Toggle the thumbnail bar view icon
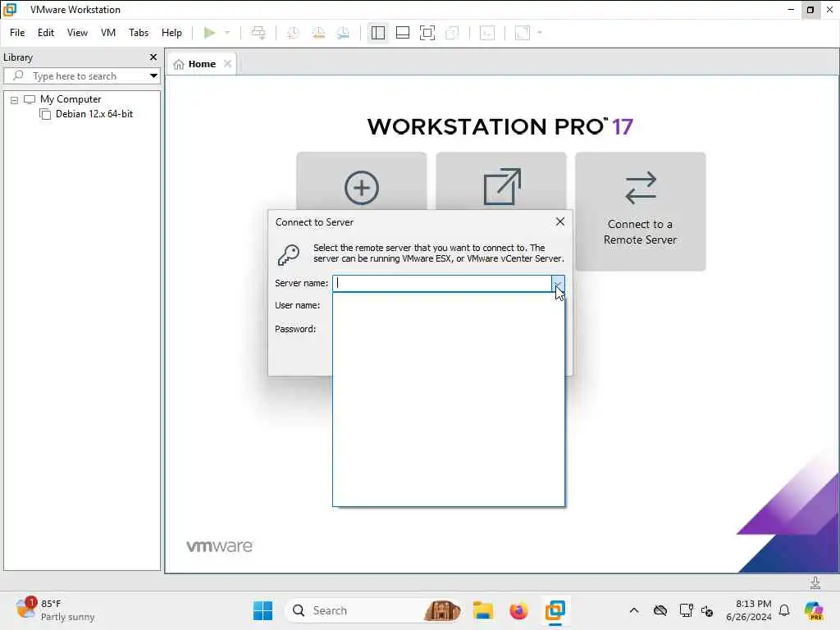The image size is (840, 630). click(x=402, y=33)
